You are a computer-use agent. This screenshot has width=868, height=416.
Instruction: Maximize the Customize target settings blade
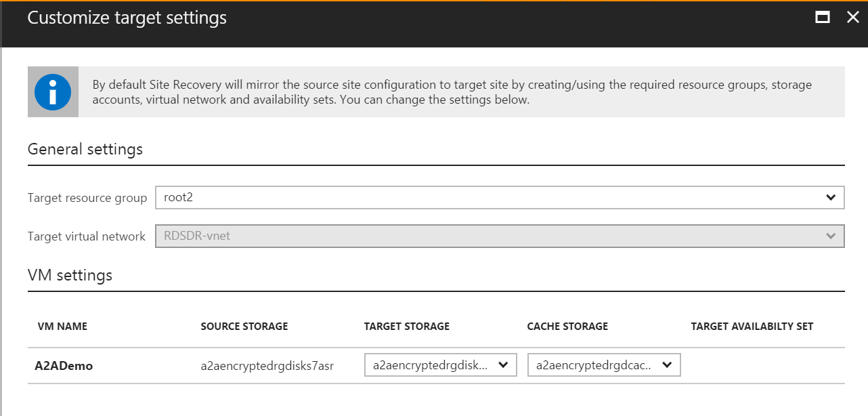823,18
